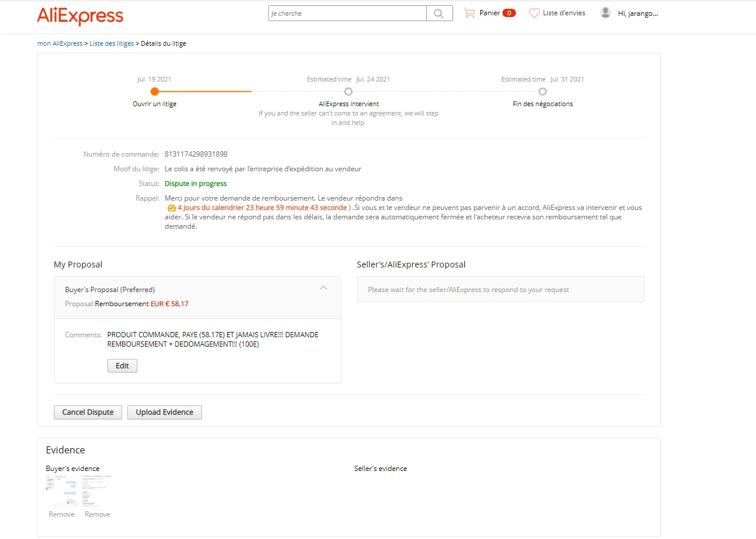Click the 'Seller's/AliExpress' Proposal' heading

(411, 265)
